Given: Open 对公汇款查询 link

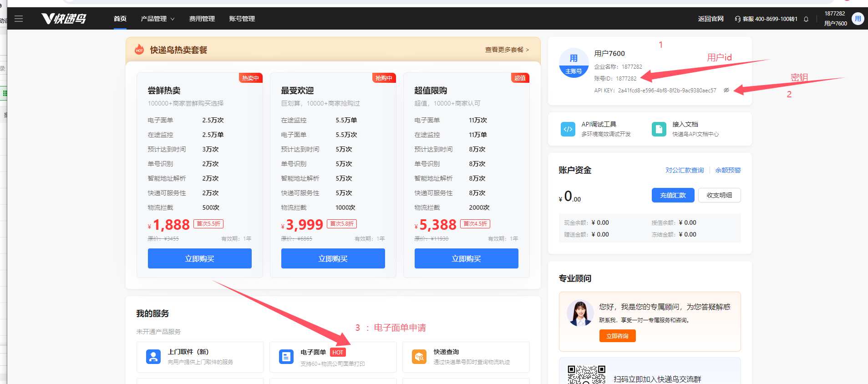Looking at the screenshot, I should point(685,170).
